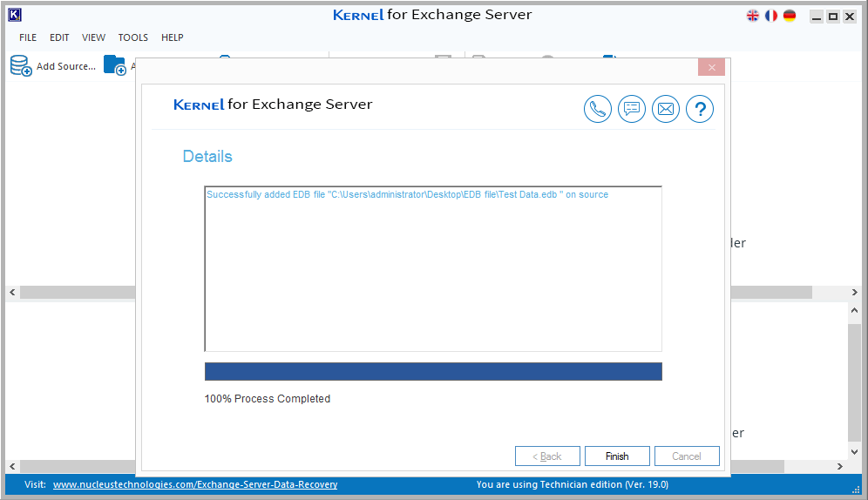This screenshot has height=500, width=868.
Task: Open the live chat support icon
Action: 632,109
